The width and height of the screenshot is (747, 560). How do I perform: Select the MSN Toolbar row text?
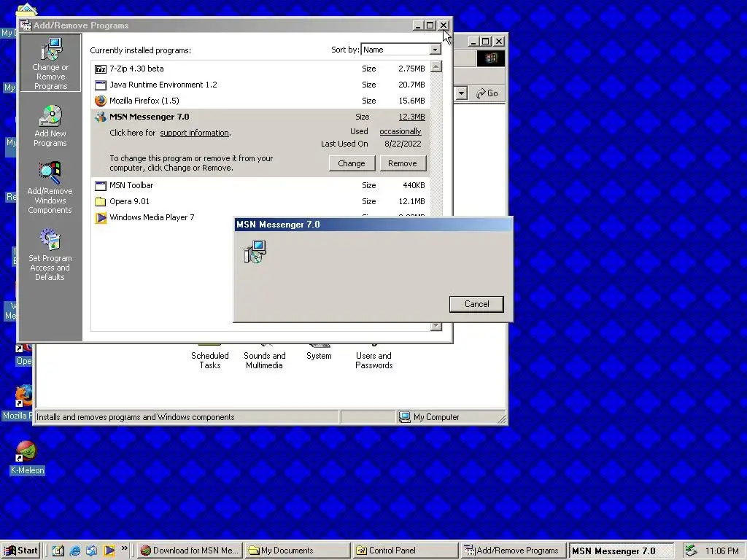tap(131, 185)
